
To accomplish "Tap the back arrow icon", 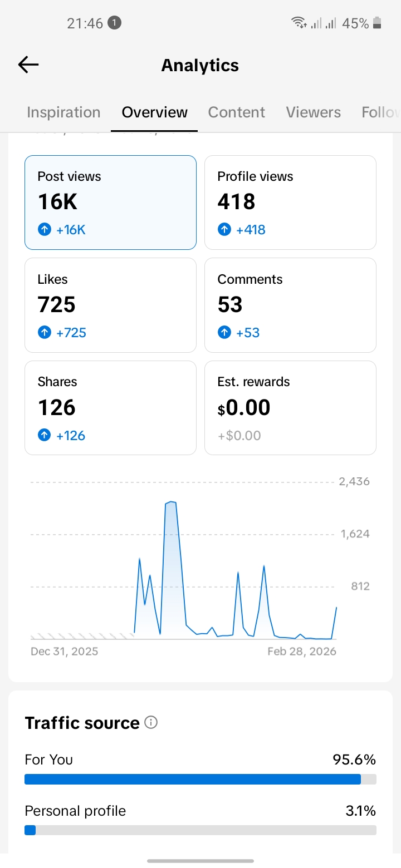I will 28,65.
